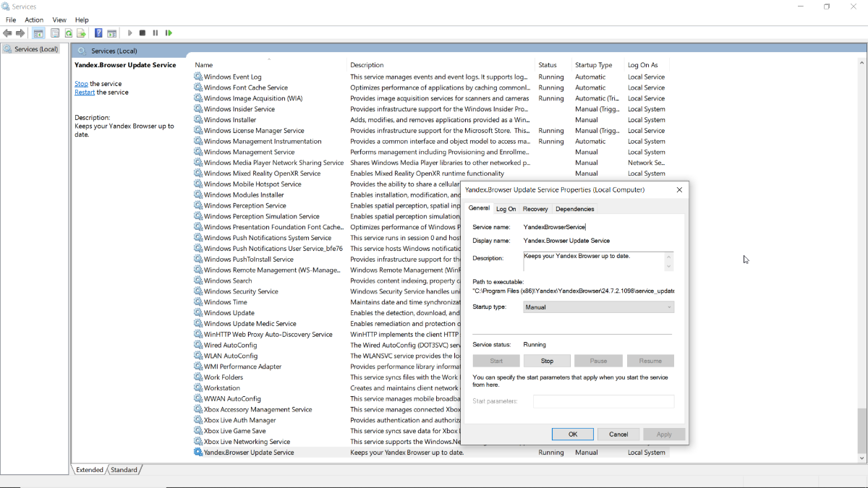Switch to the Log On tab
868x488 pixels.
pos(506,209)
